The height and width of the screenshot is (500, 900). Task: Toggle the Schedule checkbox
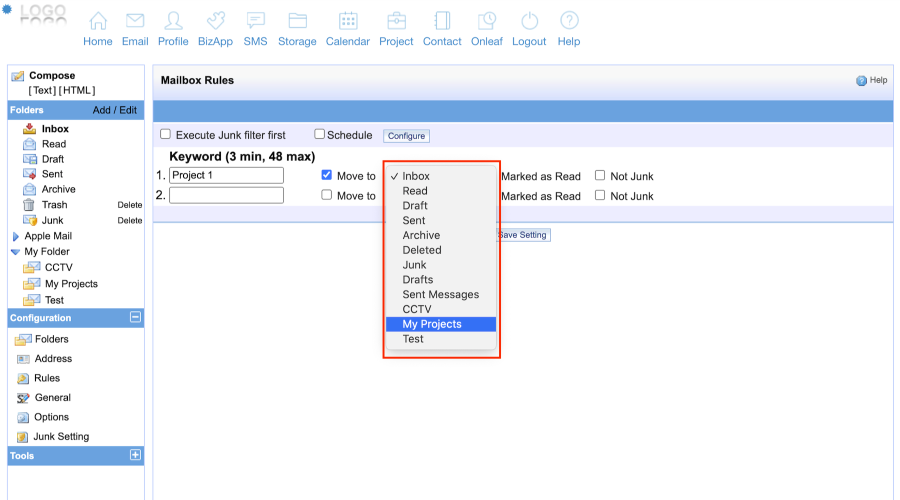pyautogui.click(x=320, y=134)
